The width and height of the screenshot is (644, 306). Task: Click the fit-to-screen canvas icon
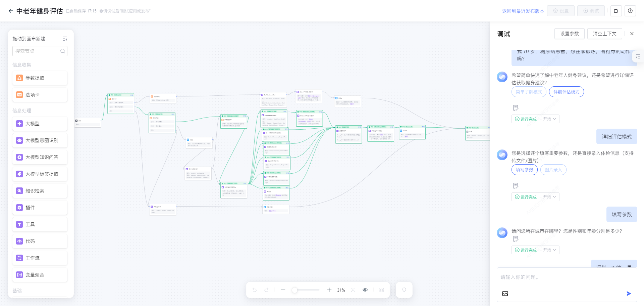(353, 290)
